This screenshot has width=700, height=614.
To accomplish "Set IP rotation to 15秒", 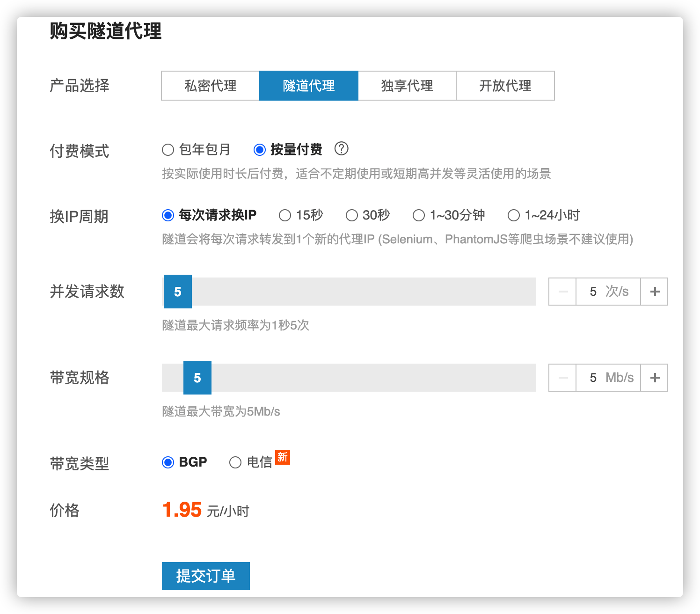I will 285,215.
